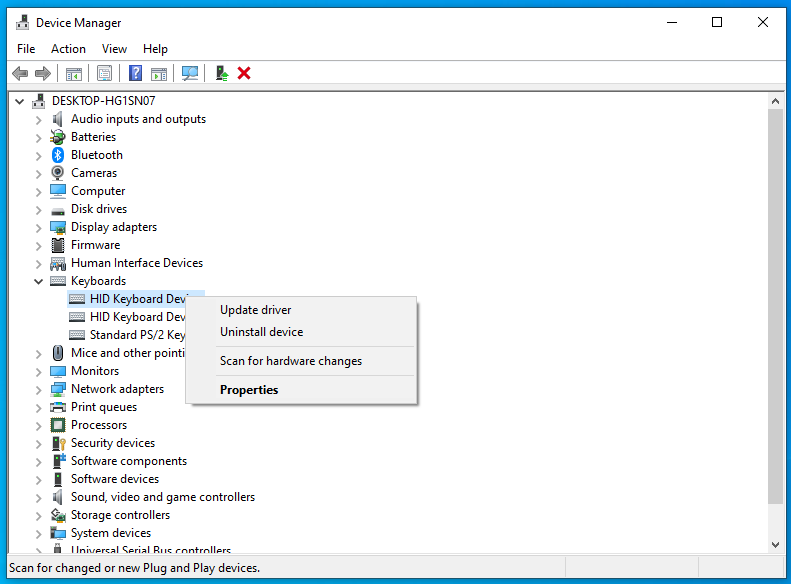Click the Forward arrow toolbar icon

pyautogui.click(x=43, y=74)
